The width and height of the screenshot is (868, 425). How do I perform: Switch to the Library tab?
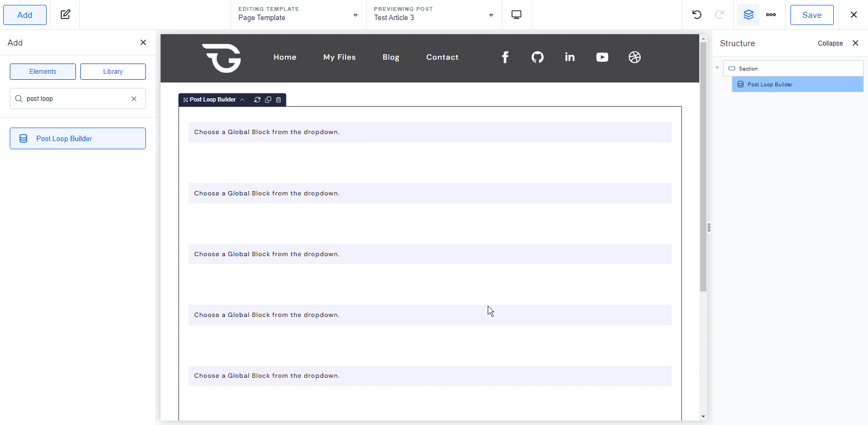113,72
